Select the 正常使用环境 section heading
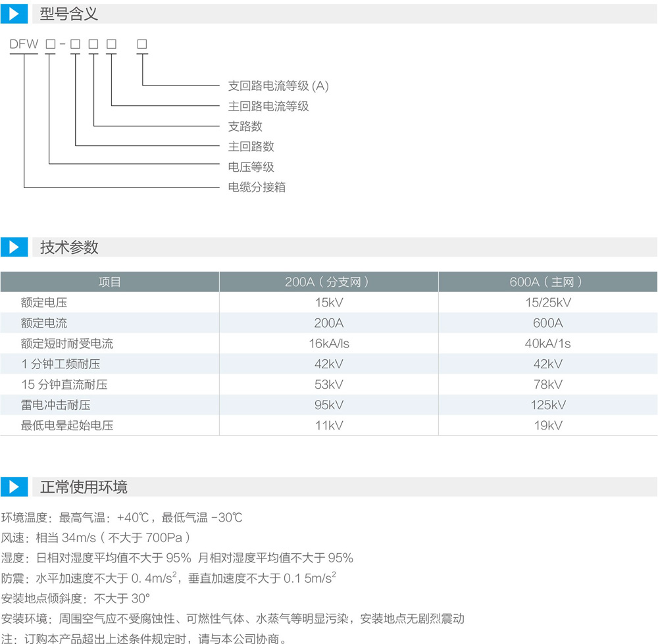Viewport: 658px width, 644px height. click(84, 487)
